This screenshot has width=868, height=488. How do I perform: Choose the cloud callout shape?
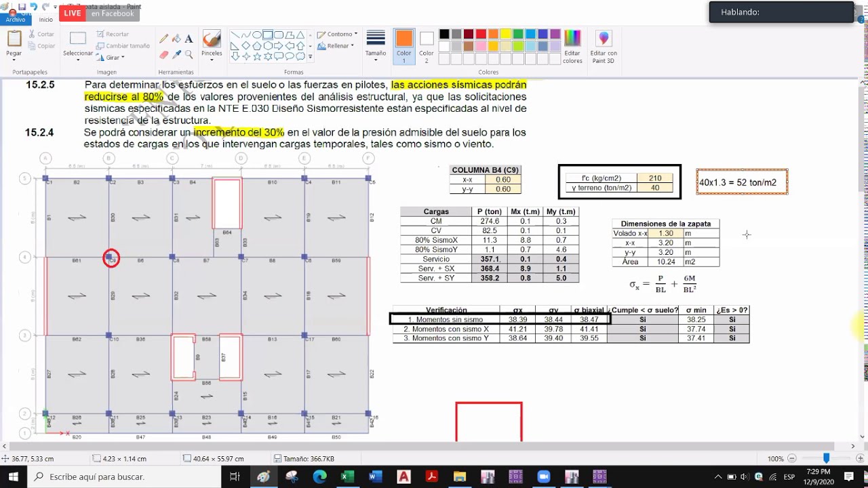pos(302,57)
